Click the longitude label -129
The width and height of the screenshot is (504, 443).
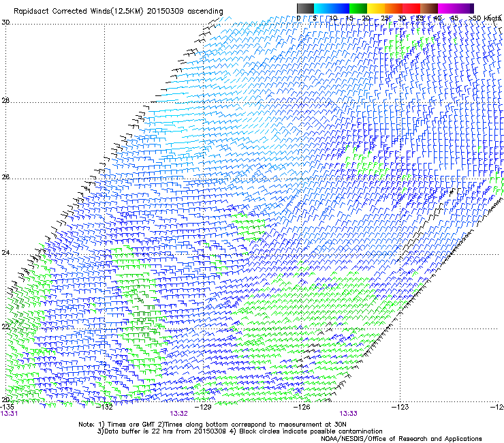coord(203,407)
